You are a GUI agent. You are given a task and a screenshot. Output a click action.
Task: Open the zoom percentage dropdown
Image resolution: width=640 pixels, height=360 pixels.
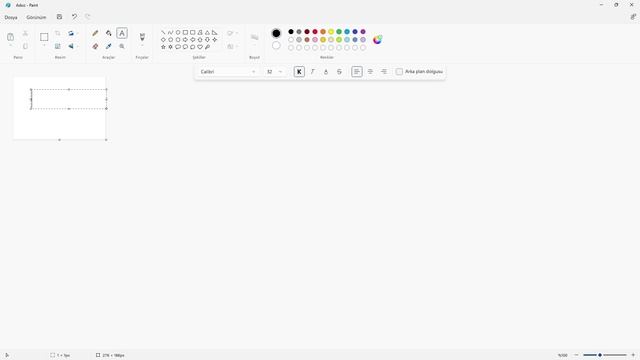[563, 355]
